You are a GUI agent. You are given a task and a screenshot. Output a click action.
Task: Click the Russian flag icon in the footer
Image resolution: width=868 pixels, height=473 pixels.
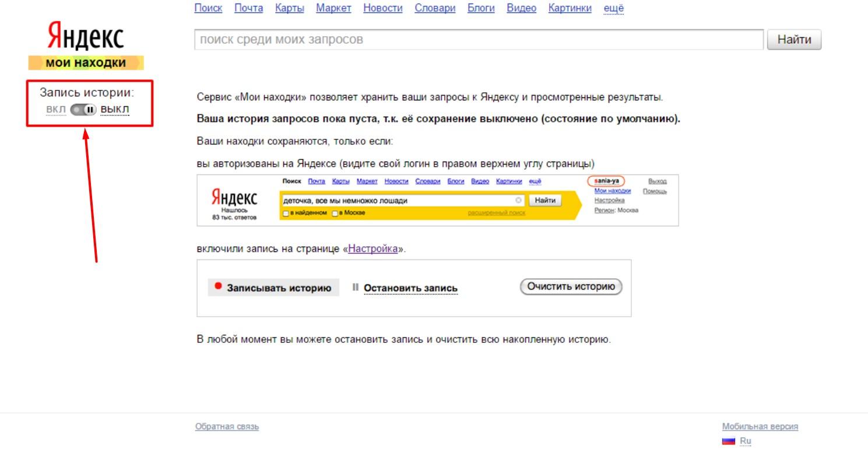(x=729, y=442)
